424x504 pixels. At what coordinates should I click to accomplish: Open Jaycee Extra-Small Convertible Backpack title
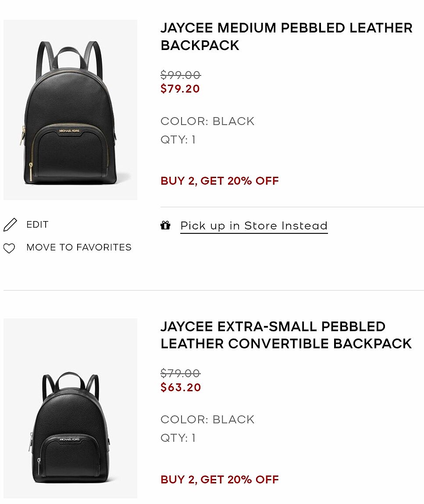(x=286, y=335)
